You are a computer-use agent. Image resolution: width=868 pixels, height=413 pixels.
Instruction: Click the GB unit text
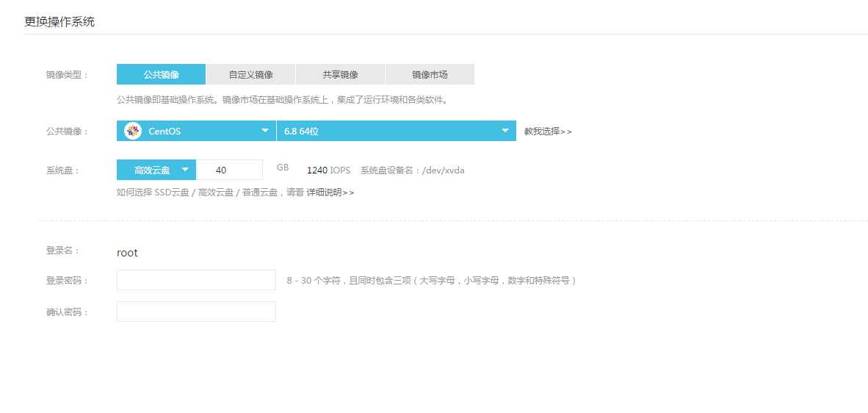click(x=283, y=168)
